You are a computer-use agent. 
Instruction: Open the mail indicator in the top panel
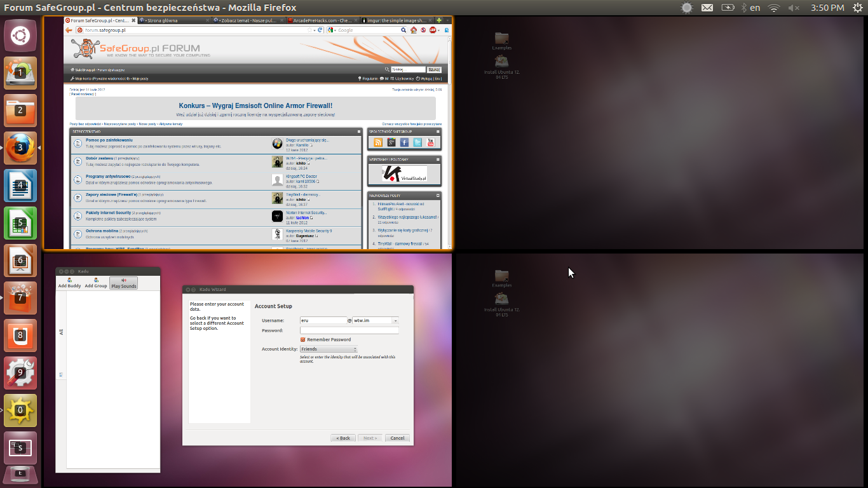707,8
